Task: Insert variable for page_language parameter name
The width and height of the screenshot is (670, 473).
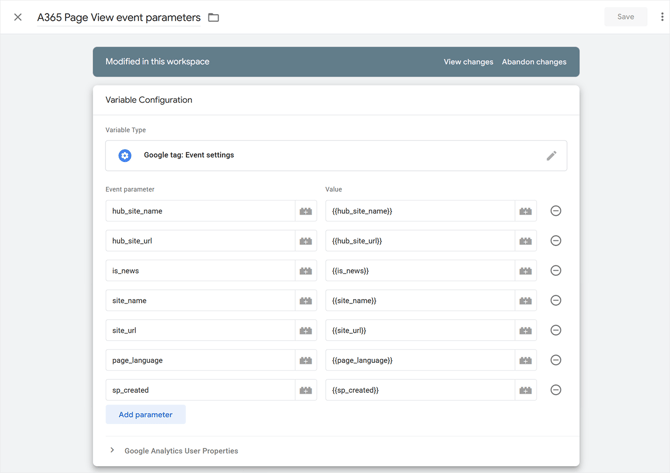Action: click(306, 361)
